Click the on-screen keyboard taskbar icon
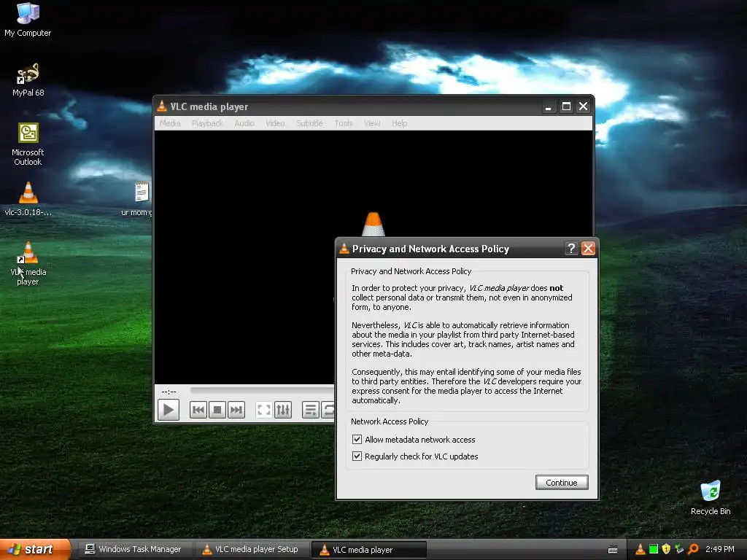 click(613, 550)
